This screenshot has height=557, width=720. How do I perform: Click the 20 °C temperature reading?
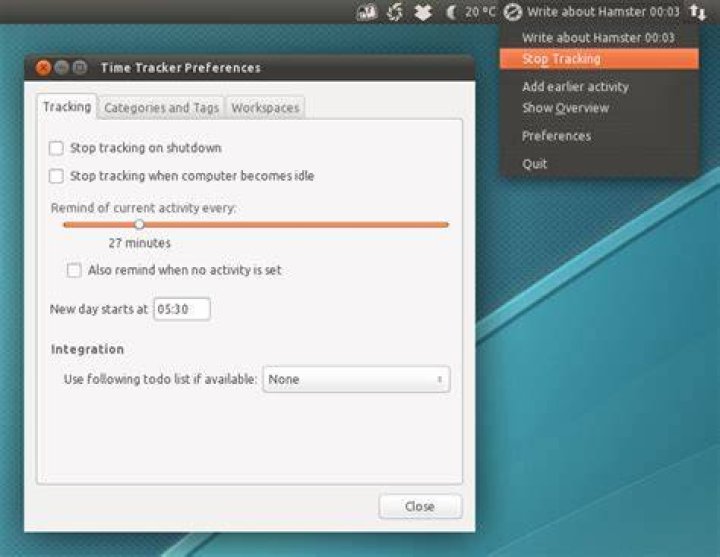(x=480, y=12)
